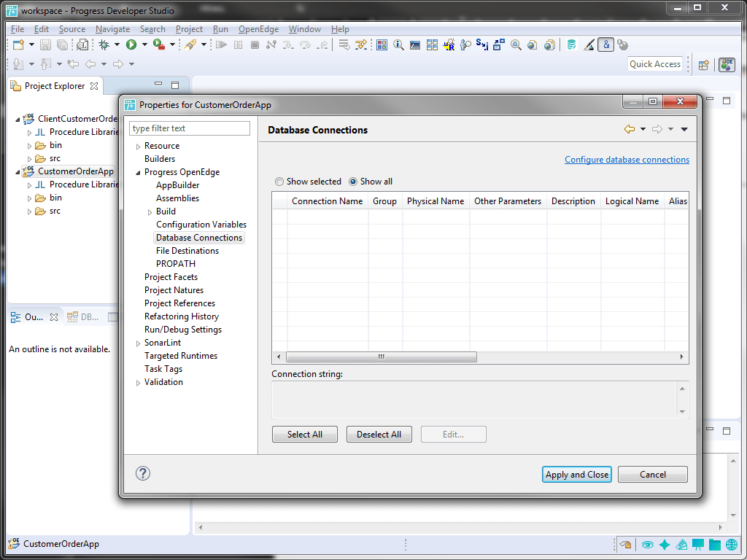Click the eye icon in the status bar
The width and height of the screenshot is (747, 560).
[647, 544]
